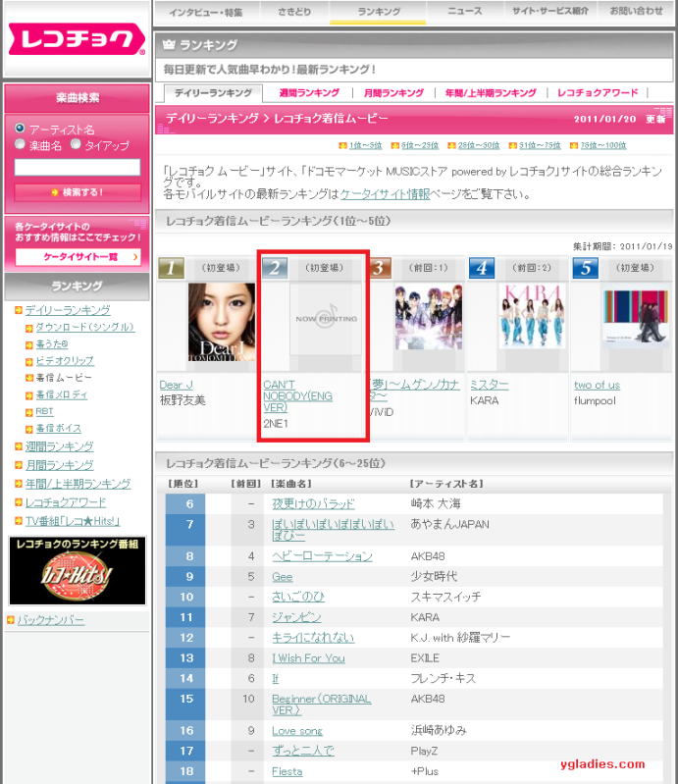Open the ケータイサイト一覧 button

pyautogui.click(x=78, y=257)
